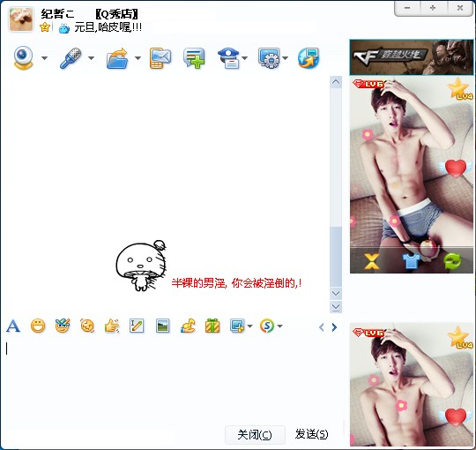
Task: Send a file using folder icon
Action: [117, 57]
